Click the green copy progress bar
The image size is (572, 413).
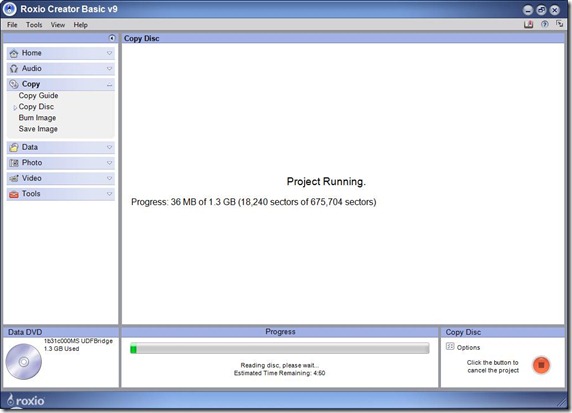(x=279, y=348)
